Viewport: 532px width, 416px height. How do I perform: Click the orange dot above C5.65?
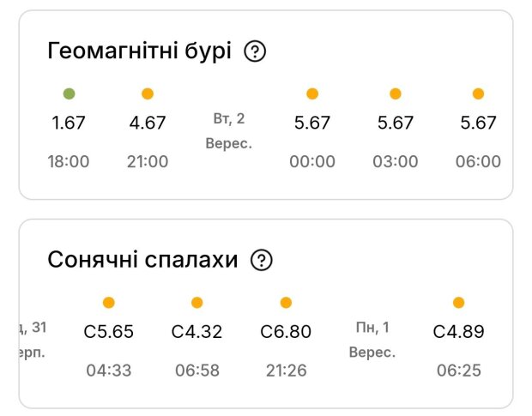[x=109, y=303]
